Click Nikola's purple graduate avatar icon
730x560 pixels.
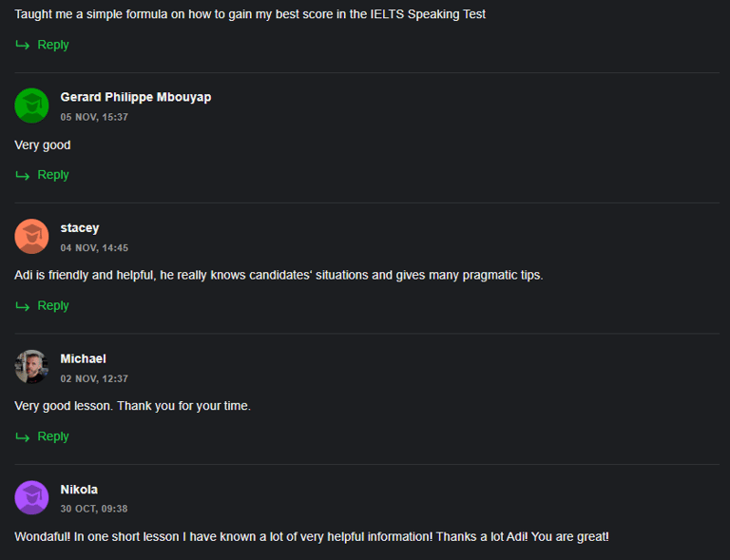(31, 497)
